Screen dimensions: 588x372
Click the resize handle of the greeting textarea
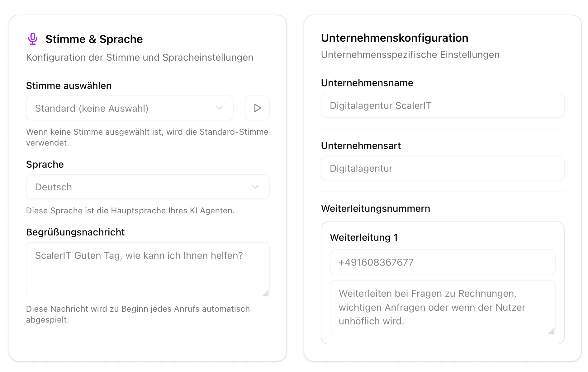tap(266, 294)
